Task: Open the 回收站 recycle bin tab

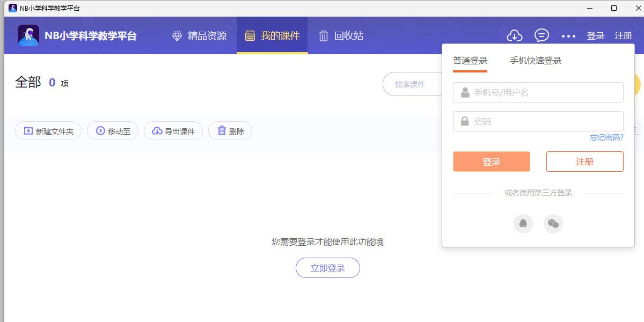Action: (x=341, y=36)
